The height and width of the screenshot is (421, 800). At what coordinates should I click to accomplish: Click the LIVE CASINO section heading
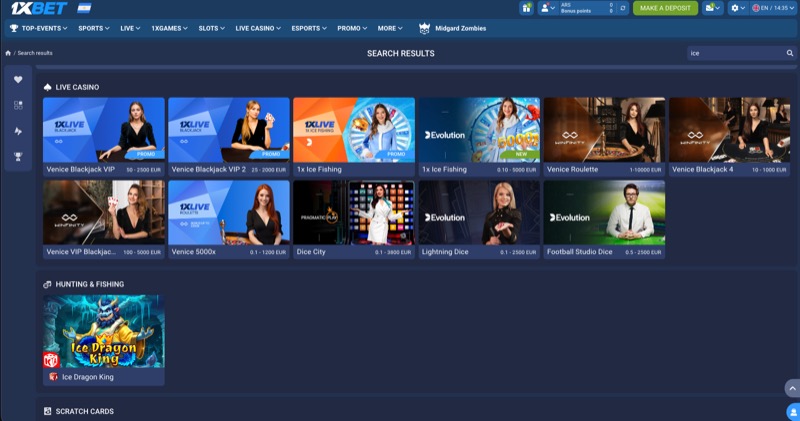[x=77, y=87]
